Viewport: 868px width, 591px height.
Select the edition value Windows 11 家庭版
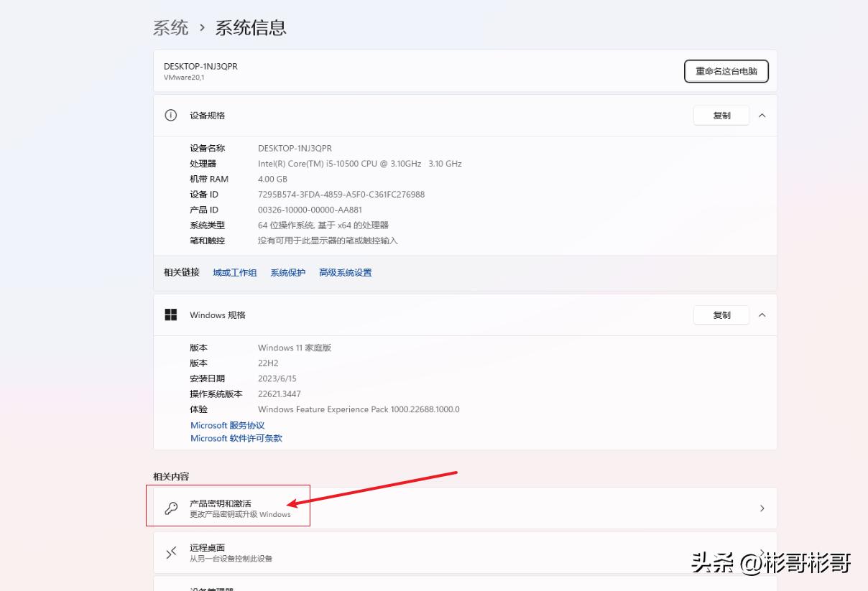coord(295,348)
